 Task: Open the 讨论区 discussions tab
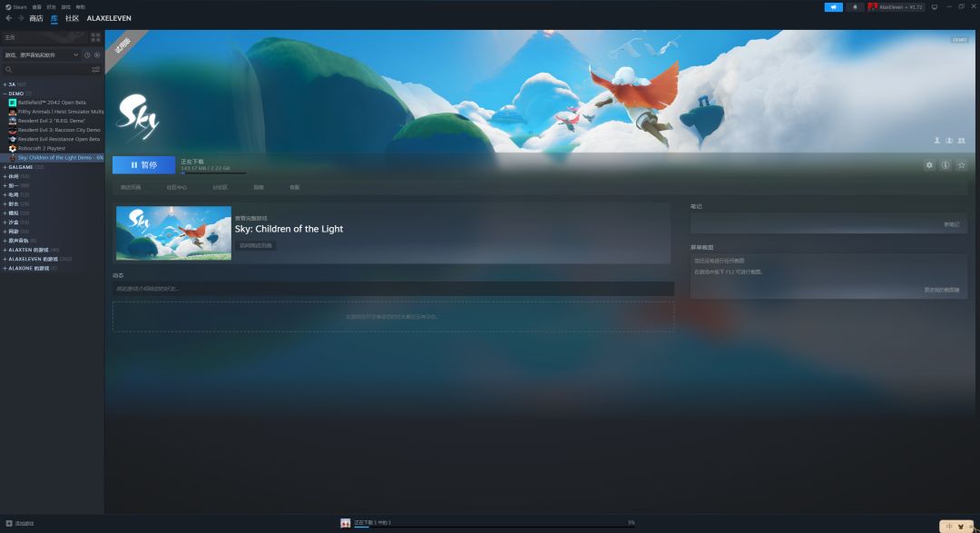coord(220,187)
